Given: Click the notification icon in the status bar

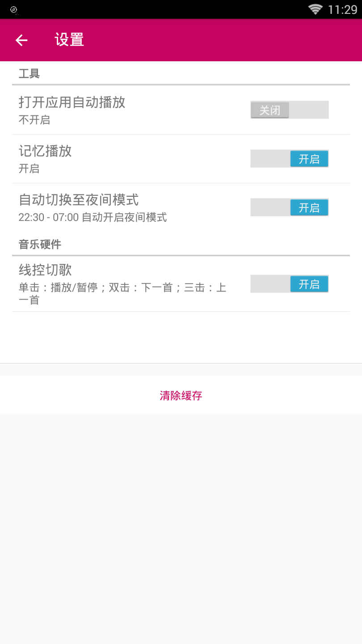Looking at the screenshot, I should 13,9.
